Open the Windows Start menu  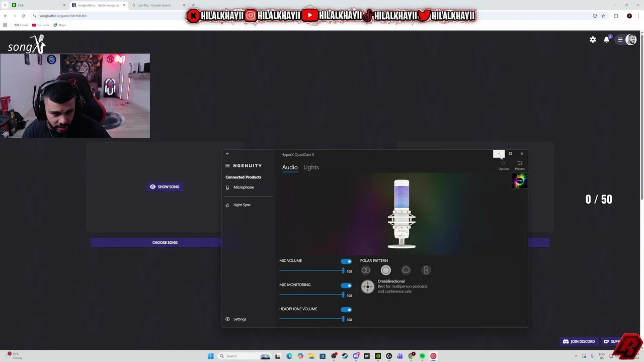[211, 356]
